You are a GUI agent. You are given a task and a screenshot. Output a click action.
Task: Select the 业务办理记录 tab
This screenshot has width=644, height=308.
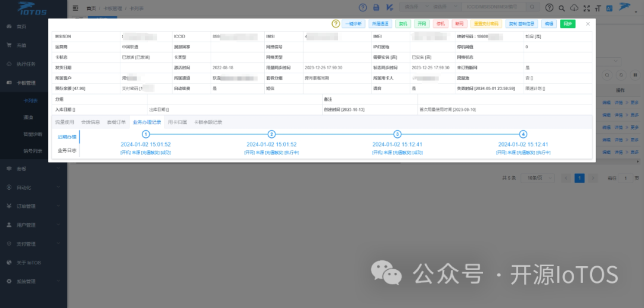[x=147, y=122]
